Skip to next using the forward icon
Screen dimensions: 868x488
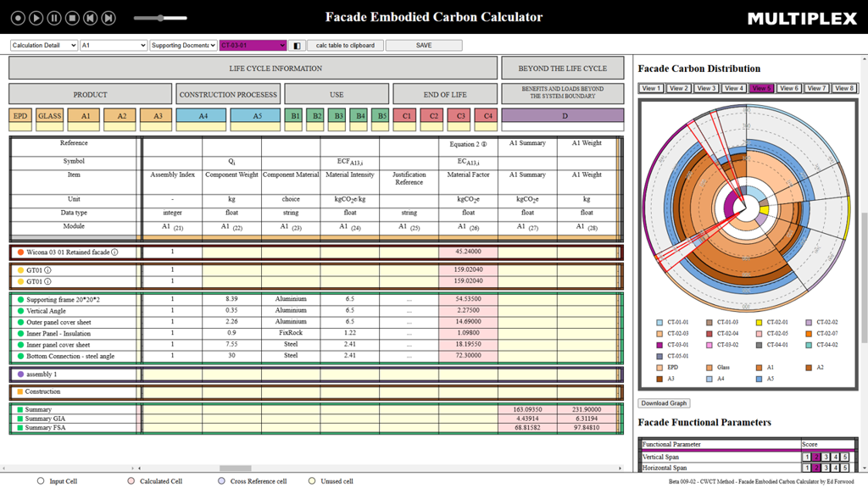coord(109,19)
